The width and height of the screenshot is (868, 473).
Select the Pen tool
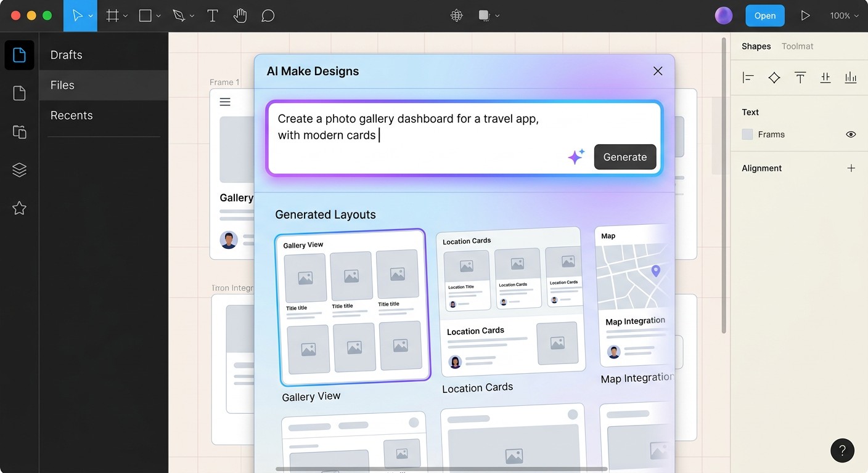click(179, 15)
